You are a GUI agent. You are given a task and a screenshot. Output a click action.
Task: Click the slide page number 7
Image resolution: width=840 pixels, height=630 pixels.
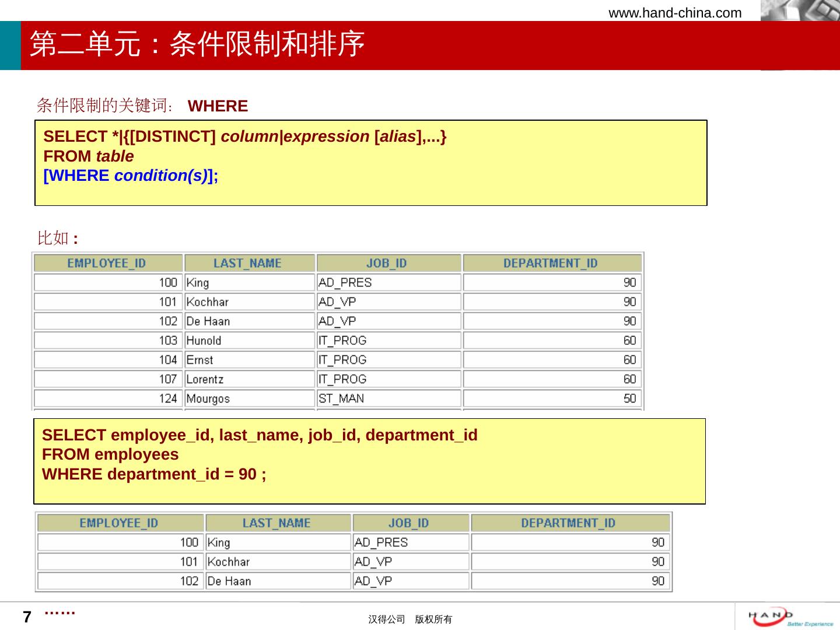[27, 617]
